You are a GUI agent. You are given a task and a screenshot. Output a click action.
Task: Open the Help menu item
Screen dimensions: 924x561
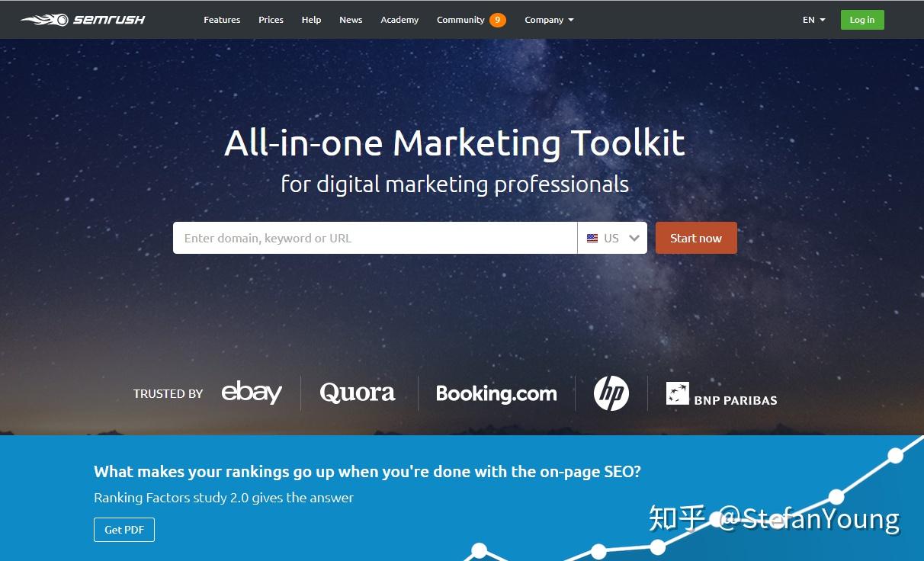coord(311,20)
